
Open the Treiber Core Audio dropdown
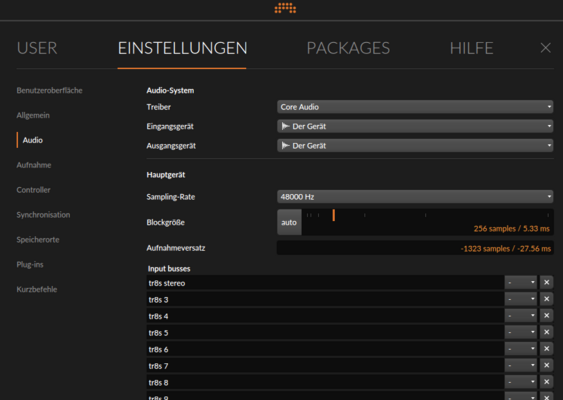415,107
